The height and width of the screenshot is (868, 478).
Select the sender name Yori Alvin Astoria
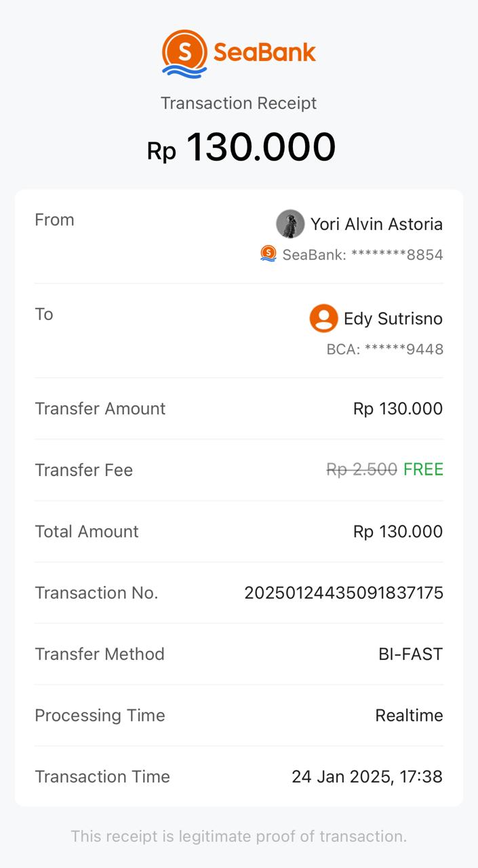click(x=376, y=224)
